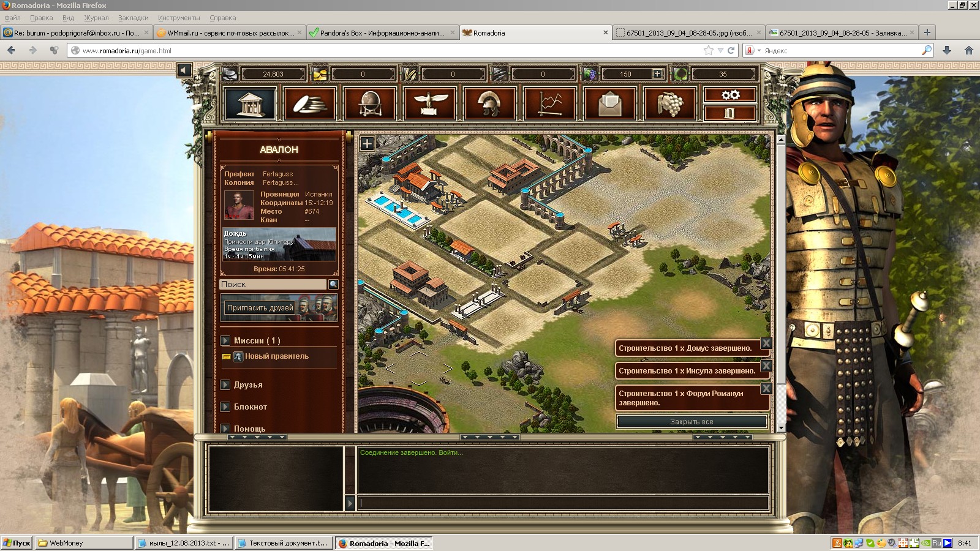Image resolution: width=980 pixels, height=551 pixels.
Task: Pan the map right with the arrow
Action: [x=448, y=368]
